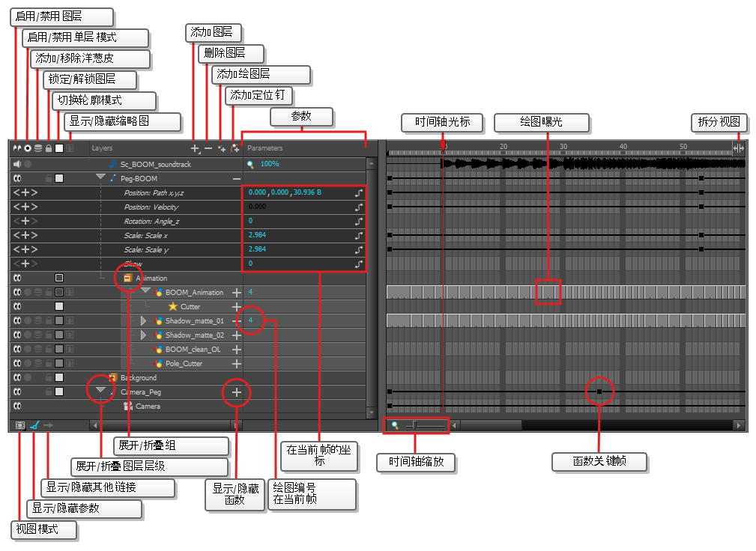The image size is (756, 551).
Task: Click the timeline zoom slider handle
Action: (414, 425)
